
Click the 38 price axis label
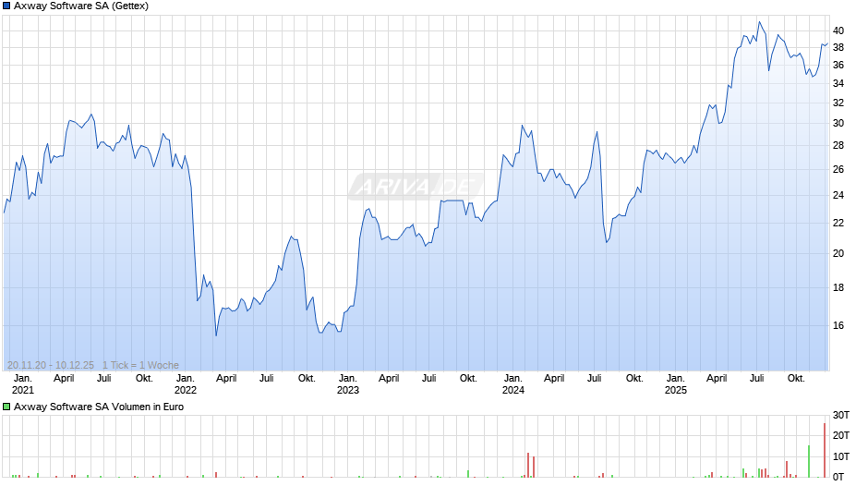[838, 48]
